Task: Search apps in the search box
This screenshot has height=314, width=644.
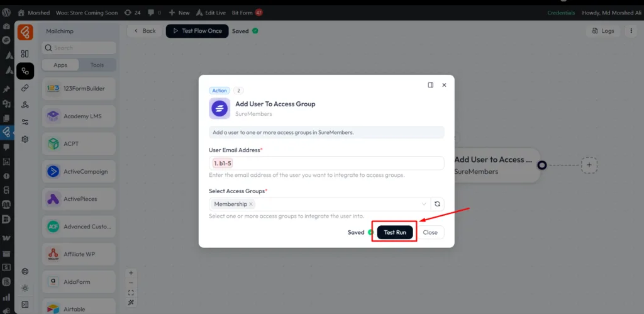Action: (x=79, y=48)
